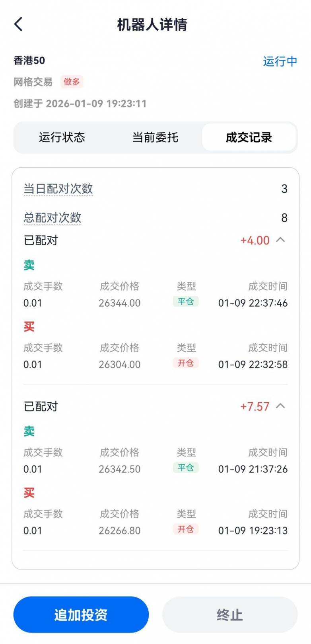Image resolution: width=311 pixels, height=644 pixels.
Task: Tap the 运行中 status text
Action: point(280,61)
